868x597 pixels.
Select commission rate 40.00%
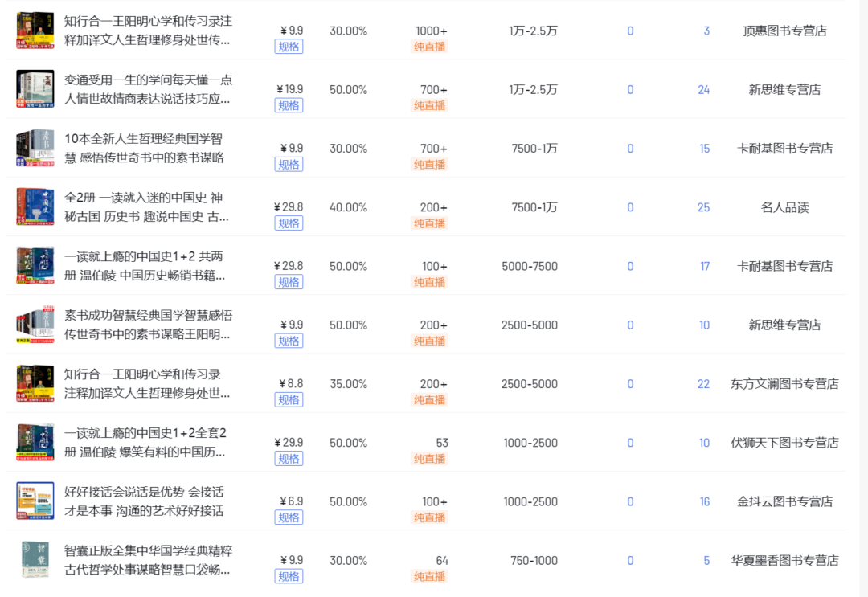[x=348, y=207]
